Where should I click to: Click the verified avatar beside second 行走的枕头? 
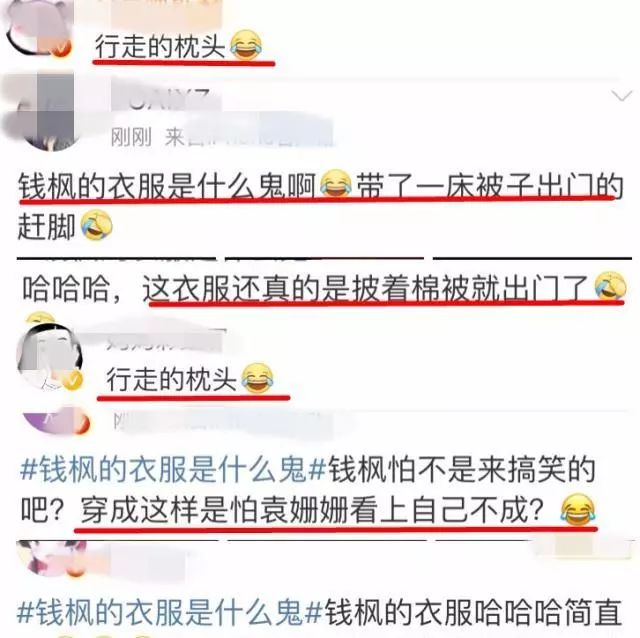49,355
